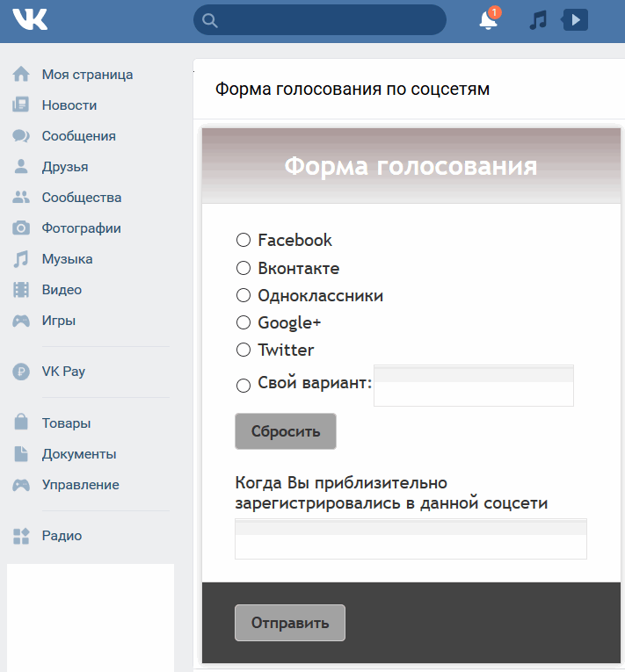This screenshot has width=625, height=672.
Task: Click the header search field
Action: click(x=320, y=19)
